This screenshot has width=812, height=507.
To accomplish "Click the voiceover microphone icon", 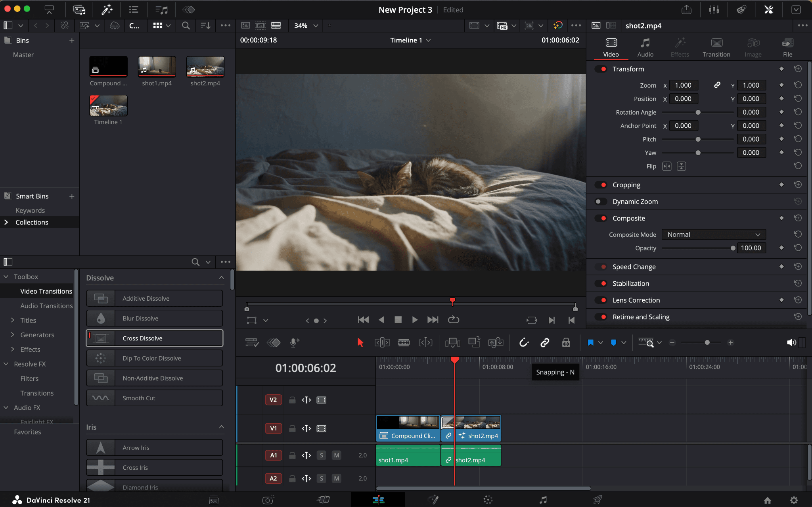I will pos(295,342).
